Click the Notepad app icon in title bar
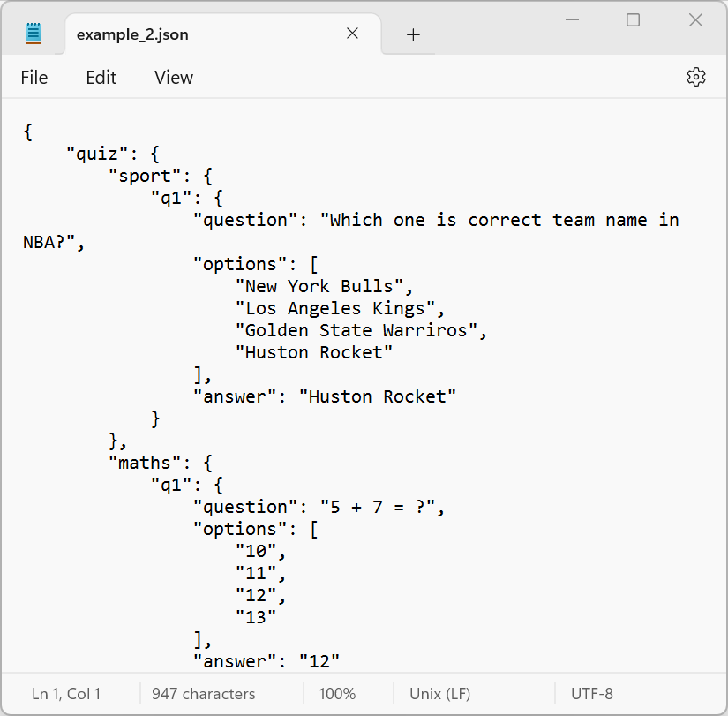Viewport: 728px width, 716px height. (x=34, y=34)
